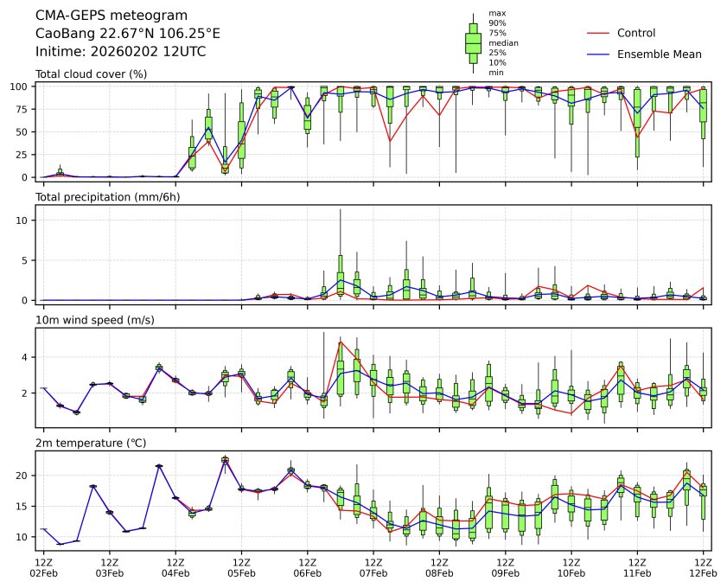Screen dimensions: 727x588
Task: Click the 12Z 07Feb x-axis label
Action: (373, 566)
